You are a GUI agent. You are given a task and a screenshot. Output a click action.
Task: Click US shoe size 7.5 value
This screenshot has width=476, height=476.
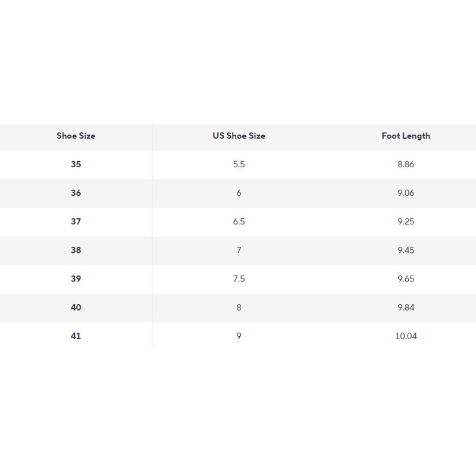click(239, 278)
